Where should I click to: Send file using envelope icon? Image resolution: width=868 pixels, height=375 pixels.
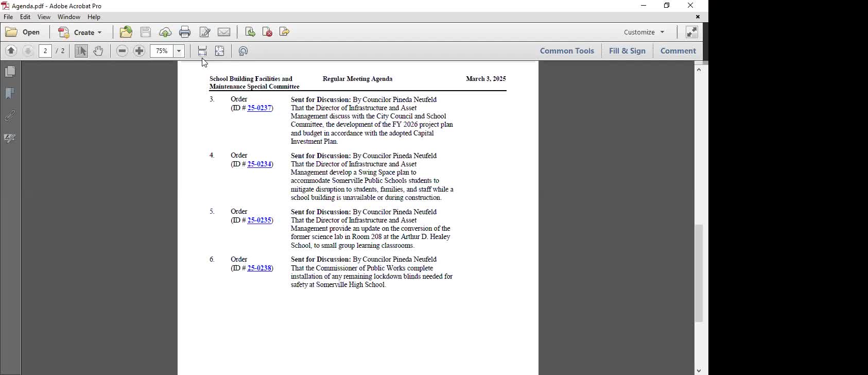point(224,32)
